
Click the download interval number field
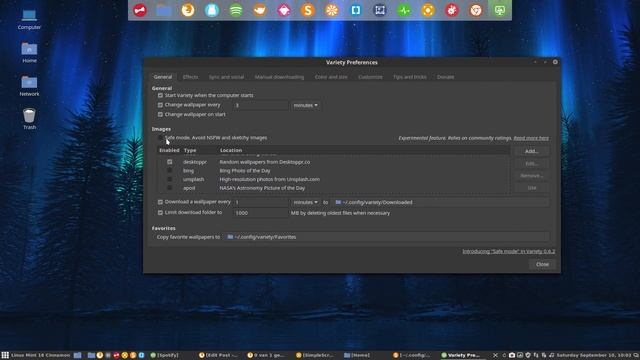point(260,202)
